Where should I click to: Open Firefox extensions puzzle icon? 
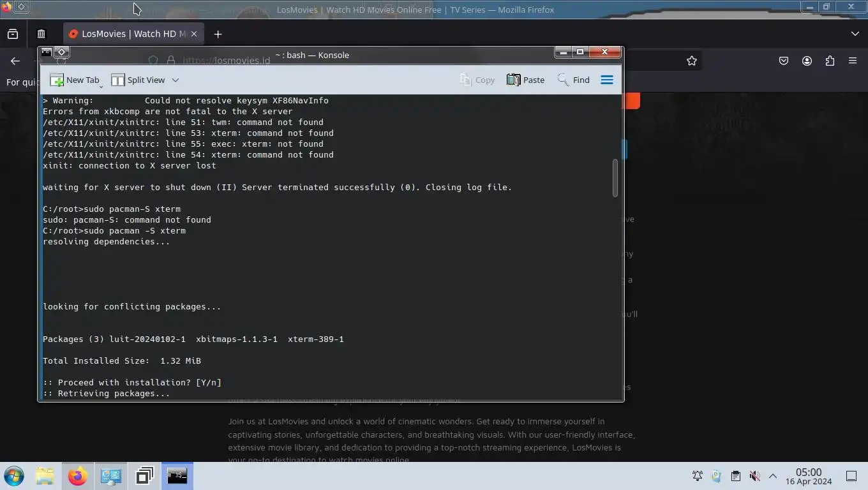click(830, 61)
